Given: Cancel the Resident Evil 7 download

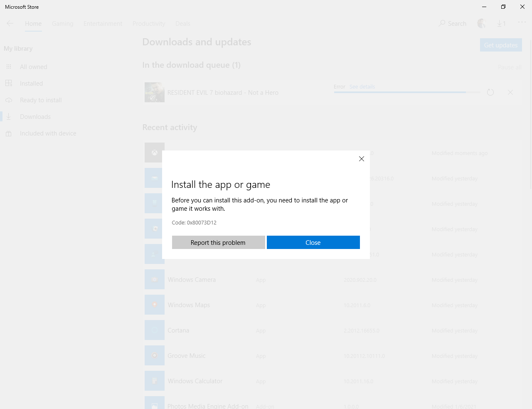Looking at the screenshot, I should point(510,92).
